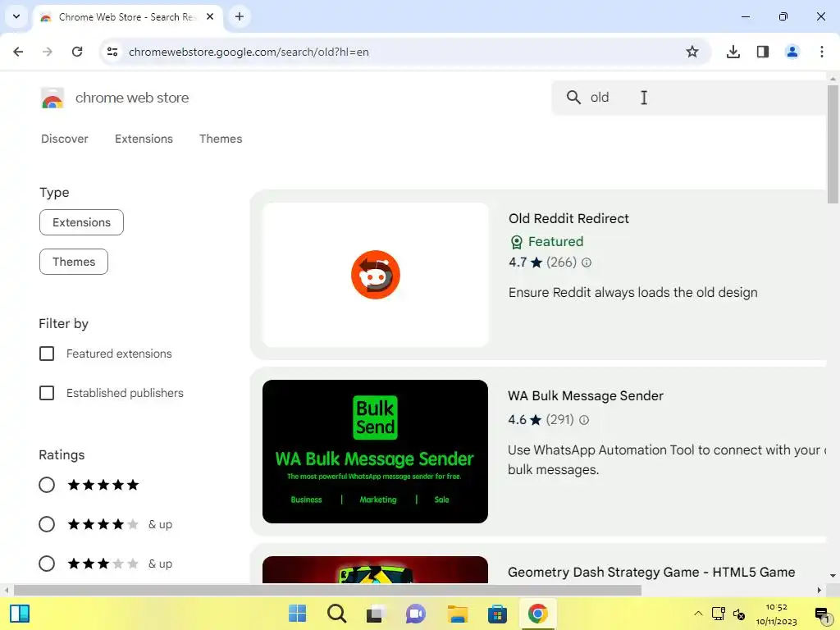The height and width of the screenshot is (630, 840).
Task: Enable the Established publishers filter checkbox
Action: coord(47,393)
